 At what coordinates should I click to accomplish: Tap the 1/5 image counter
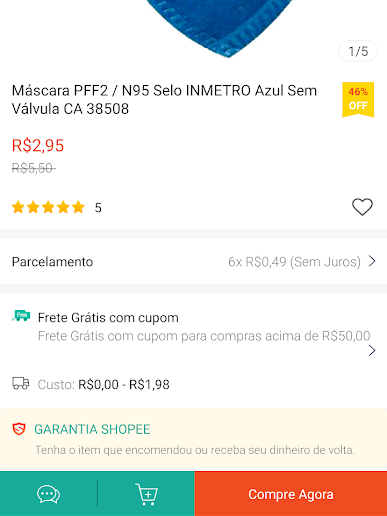pyautogui.click(x=358, y=51)
